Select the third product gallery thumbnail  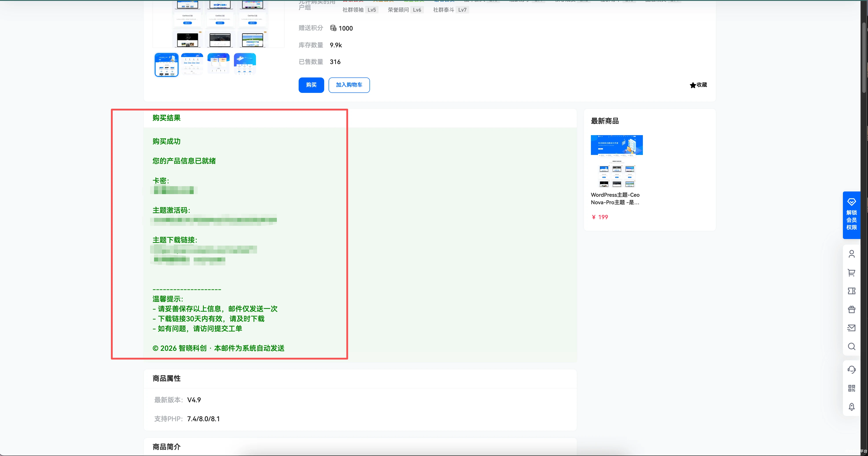pos(218,63)
